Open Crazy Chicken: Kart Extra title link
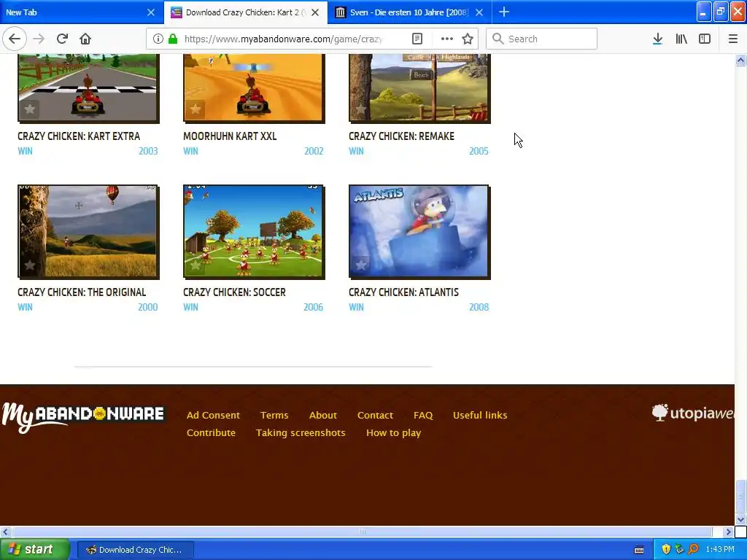 click(79, 136)
